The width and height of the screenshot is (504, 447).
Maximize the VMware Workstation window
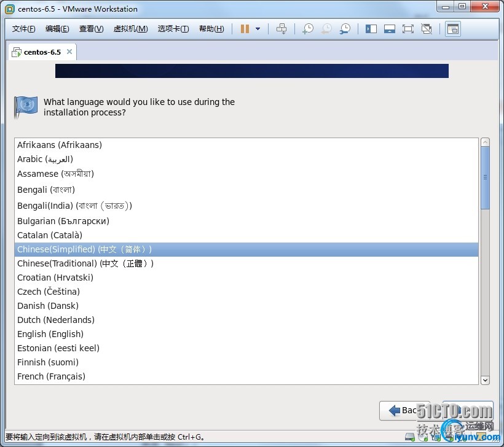[462, 7]
